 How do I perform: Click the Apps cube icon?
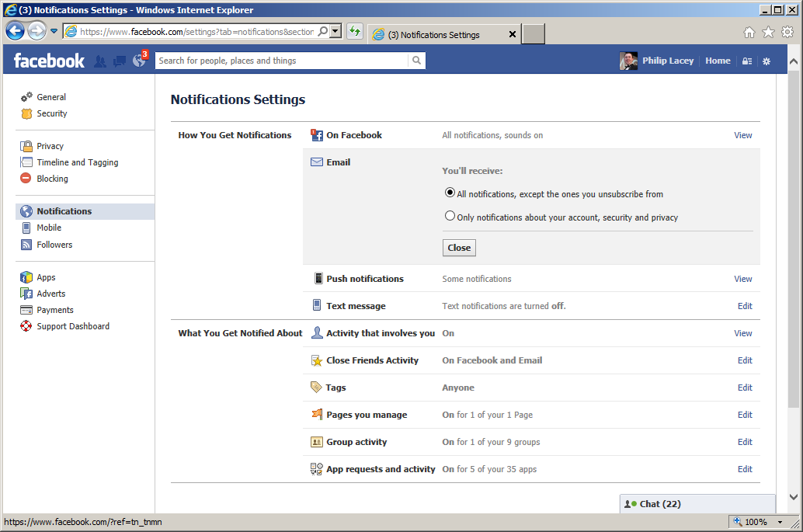point(26,277)
